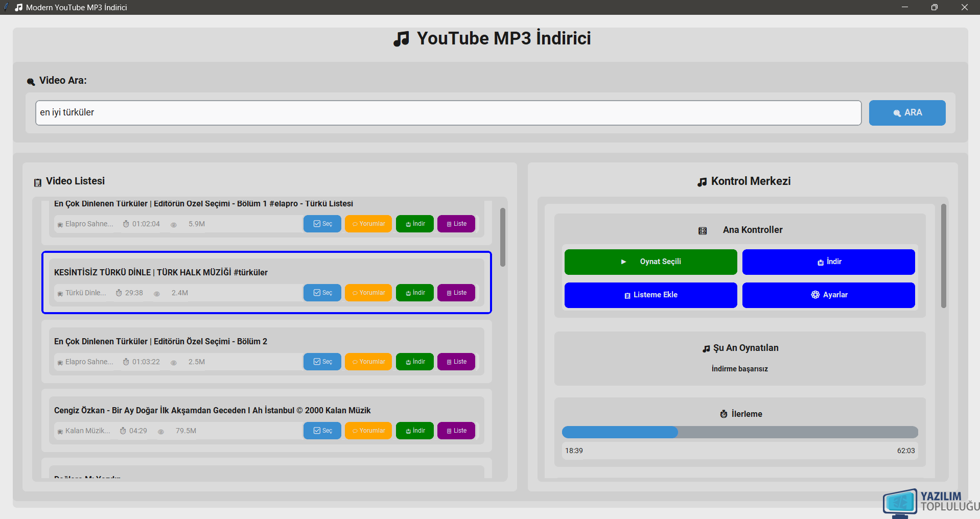Click the clock icon beside 01:02:04
This screenshot has height=519, width=980.
(126, 224)
